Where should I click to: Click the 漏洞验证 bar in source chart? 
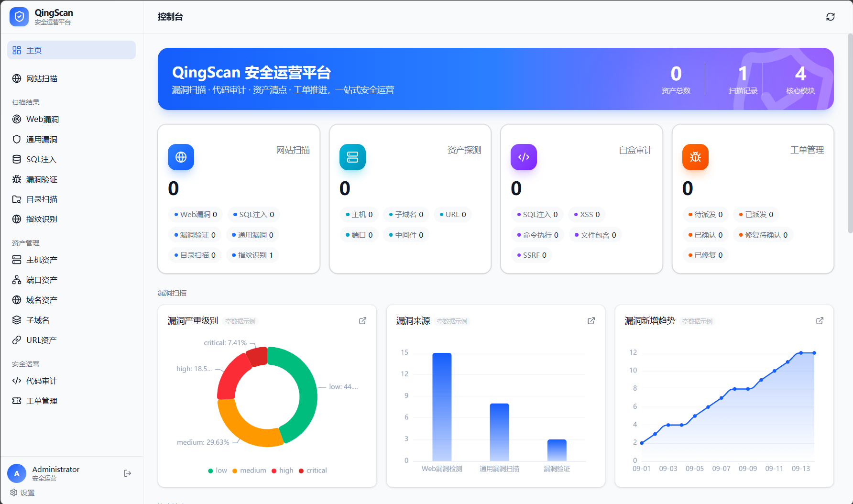[557, 450]
